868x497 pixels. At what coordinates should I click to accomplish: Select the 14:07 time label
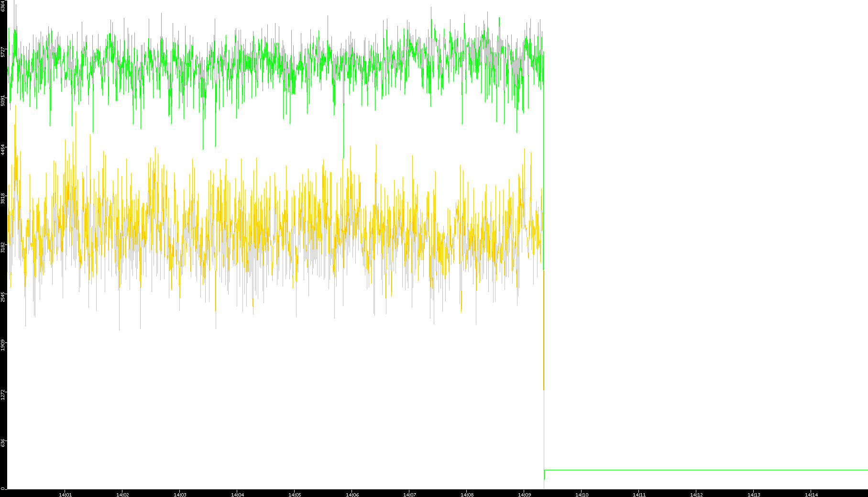[x=409, y=495]
